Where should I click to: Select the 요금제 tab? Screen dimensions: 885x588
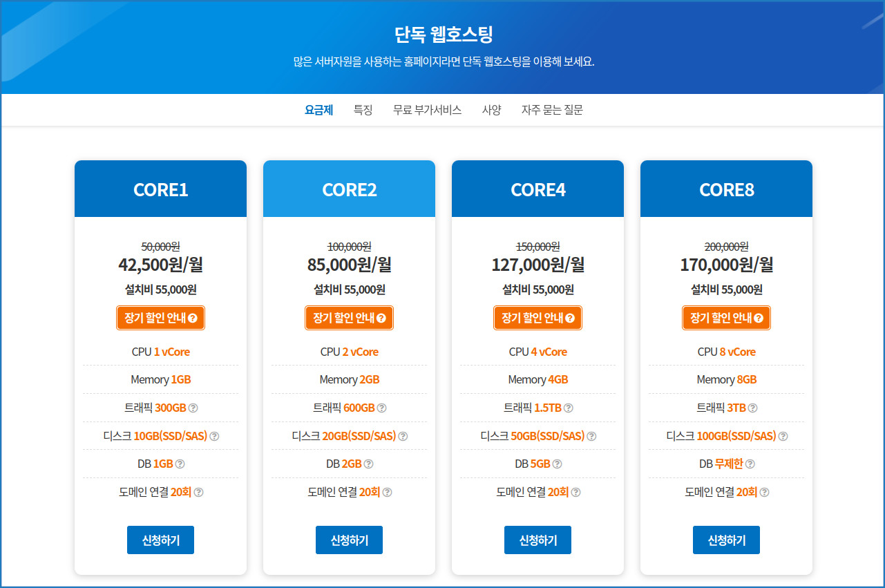click(318, 110)
